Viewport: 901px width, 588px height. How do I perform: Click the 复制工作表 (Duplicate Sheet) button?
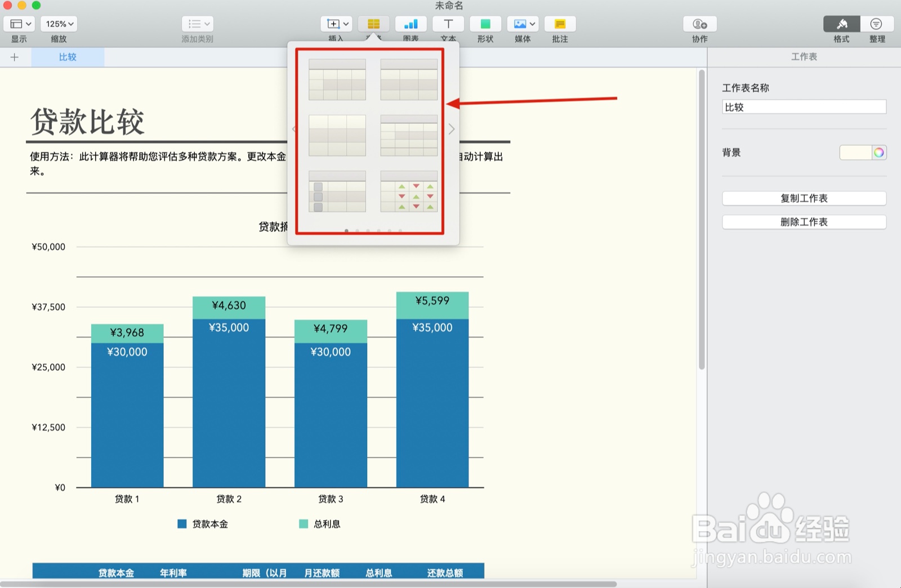pos(804,198)
